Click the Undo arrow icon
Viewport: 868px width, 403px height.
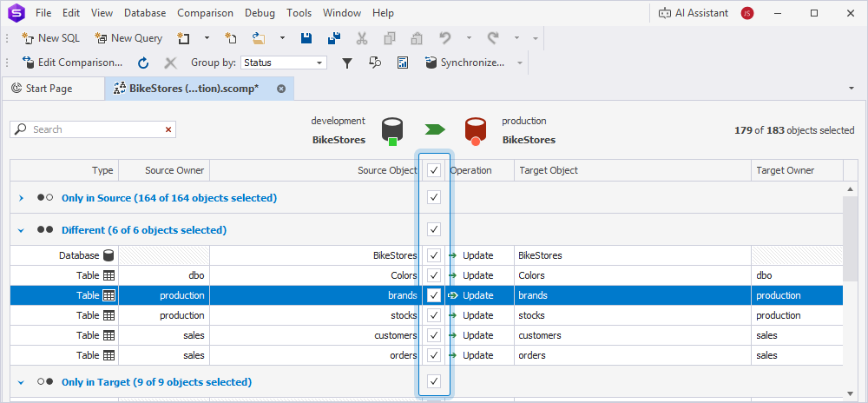click(445, 38)
